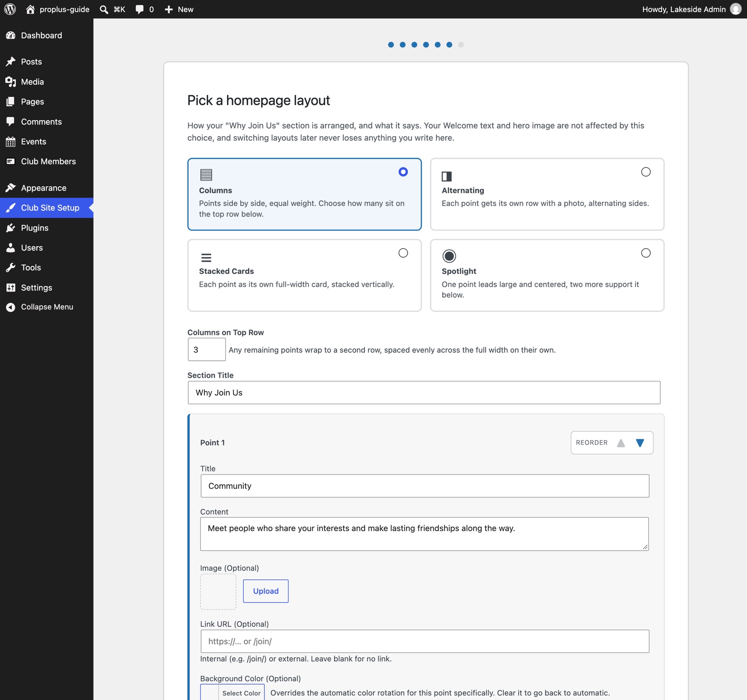The height and width of the screenshot is (700, 747).
Task: Open Media library icon menu
Action: point(11,82)
